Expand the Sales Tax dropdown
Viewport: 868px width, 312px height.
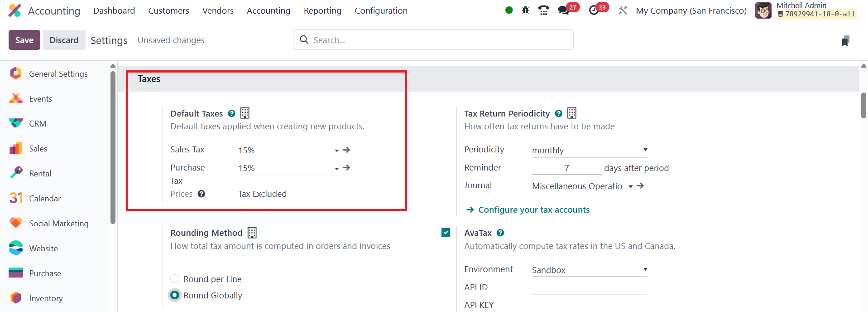point(336,150)
